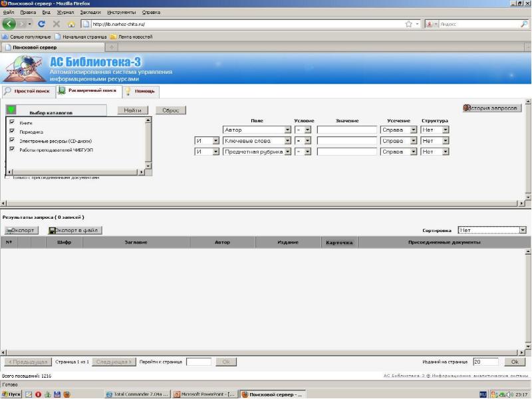Open the Журнал menu

point(65,12)
